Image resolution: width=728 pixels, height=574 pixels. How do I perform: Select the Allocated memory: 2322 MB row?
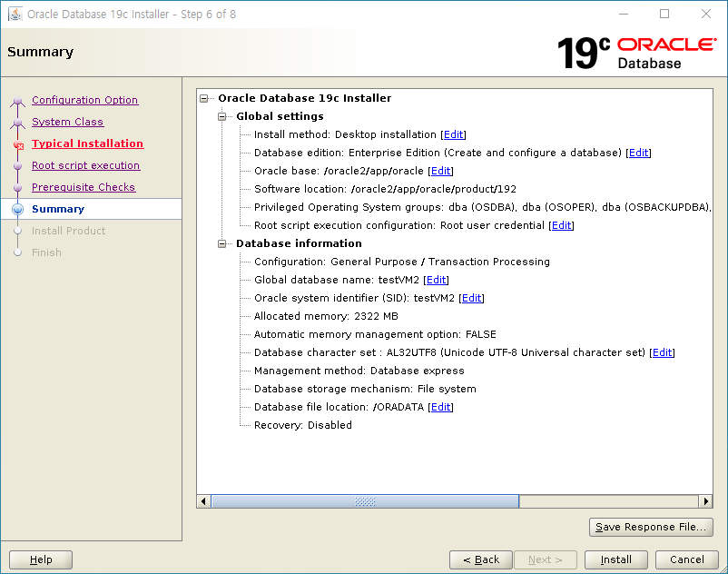326,316
